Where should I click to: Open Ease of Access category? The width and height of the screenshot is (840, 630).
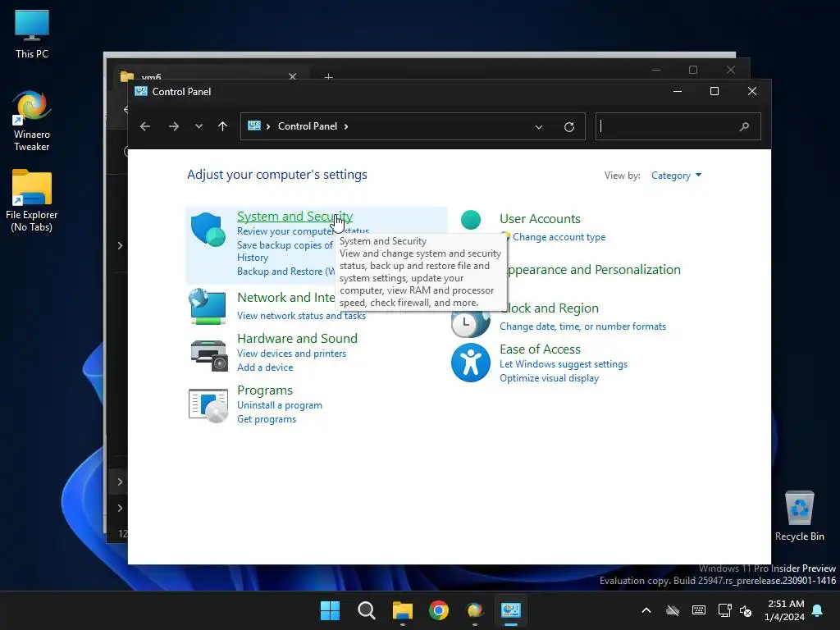pos(540,349)
